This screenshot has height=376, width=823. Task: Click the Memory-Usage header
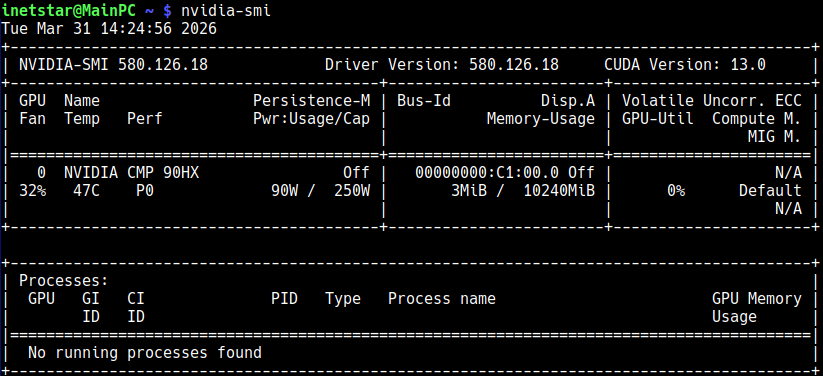point(541,119)
